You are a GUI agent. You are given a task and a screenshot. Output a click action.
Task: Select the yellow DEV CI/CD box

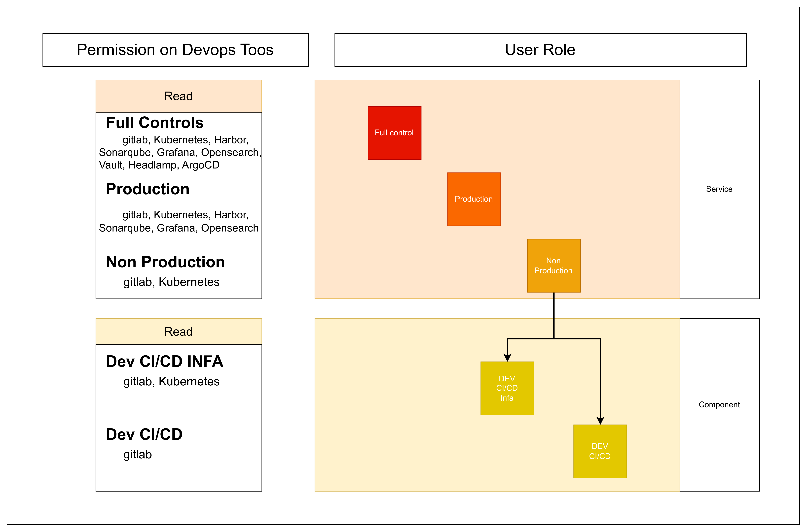click(x=600, y=451)
